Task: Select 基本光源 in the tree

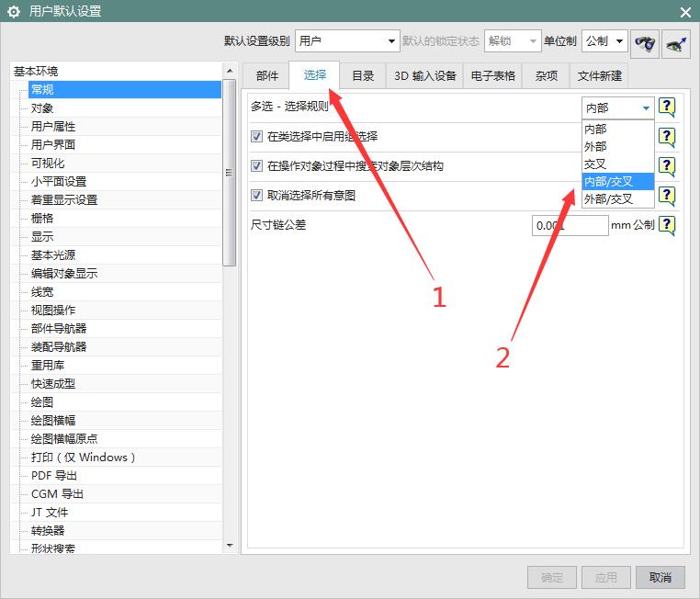Action: click(x=53, y=254)
